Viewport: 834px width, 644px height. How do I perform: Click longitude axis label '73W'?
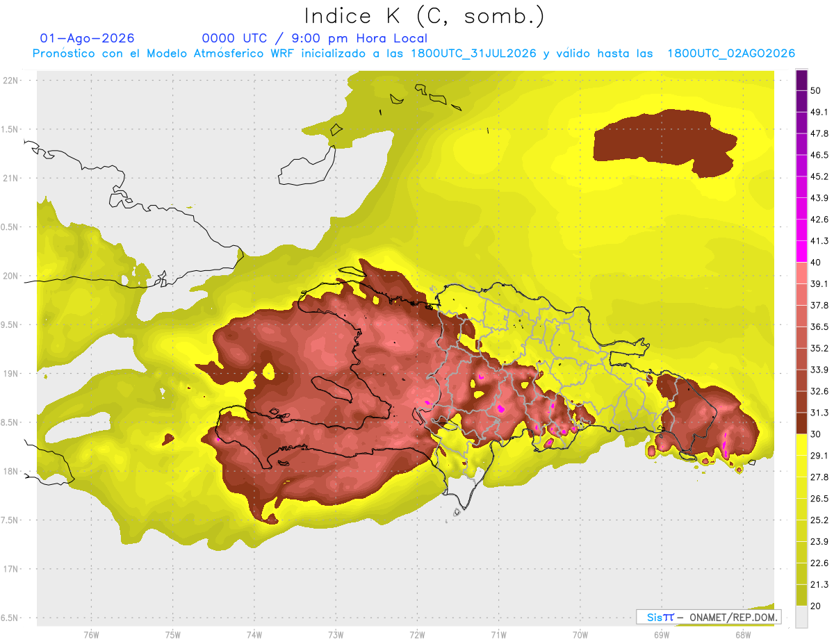pyautogui.click(x=336, y=634)
